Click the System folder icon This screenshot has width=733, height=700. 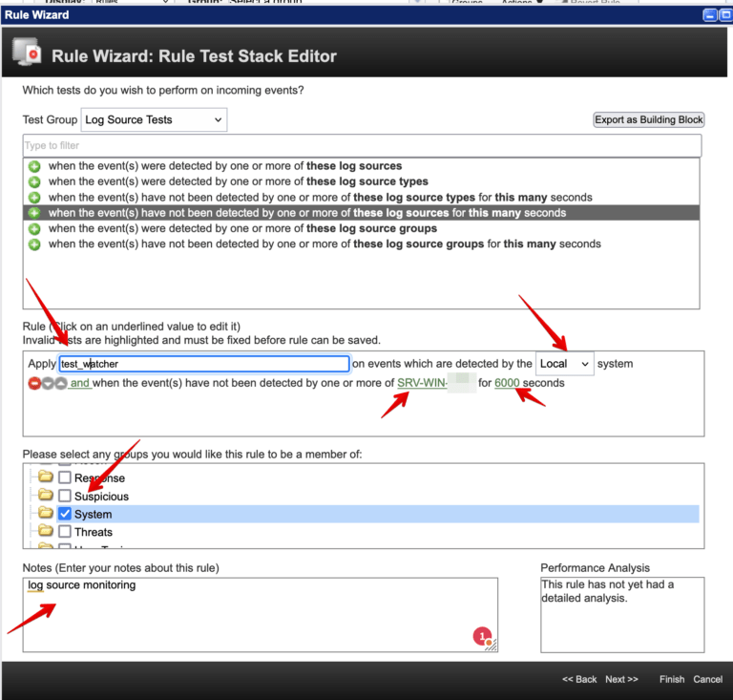[x=46, y=513]
